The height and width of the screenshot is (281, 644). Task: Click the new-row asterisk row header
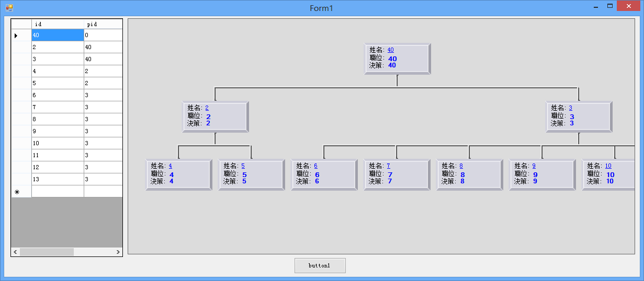tap(21, 191)
